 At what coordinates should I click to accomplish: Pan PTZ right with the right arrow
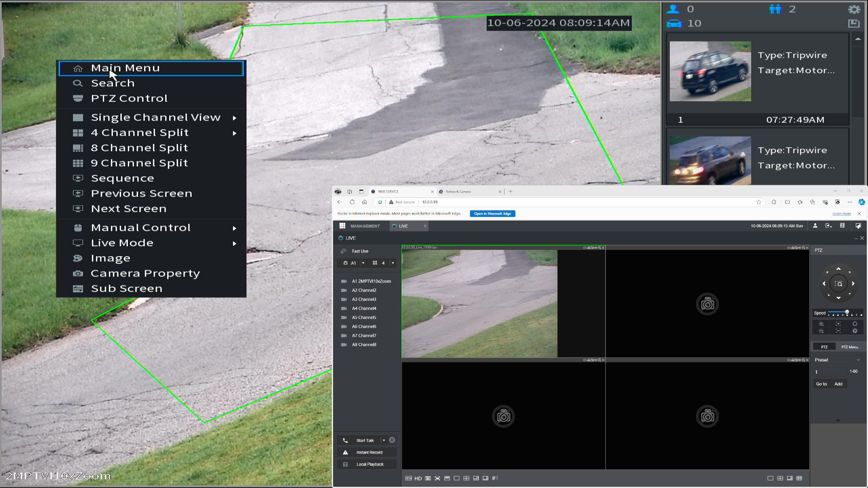pos(853,284)
